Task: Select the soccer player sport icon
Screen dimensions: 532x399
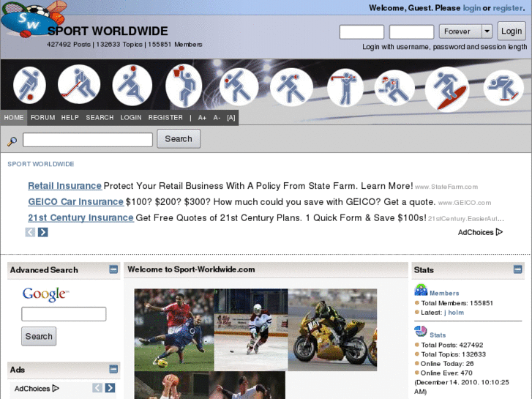Action: coord(29,85)
